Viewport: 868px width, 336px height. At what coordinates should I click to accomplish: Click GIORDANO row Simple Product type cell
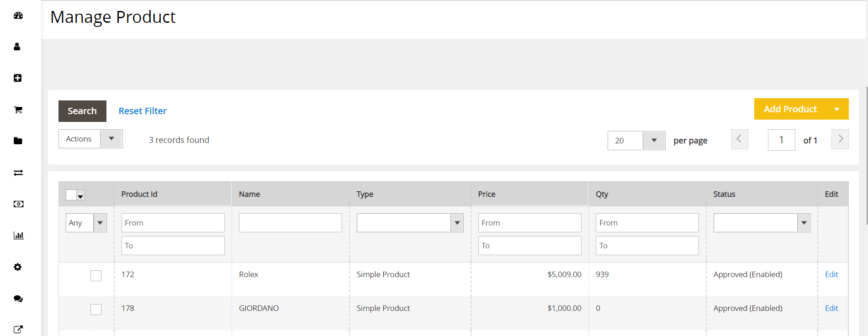coord(383,308)
